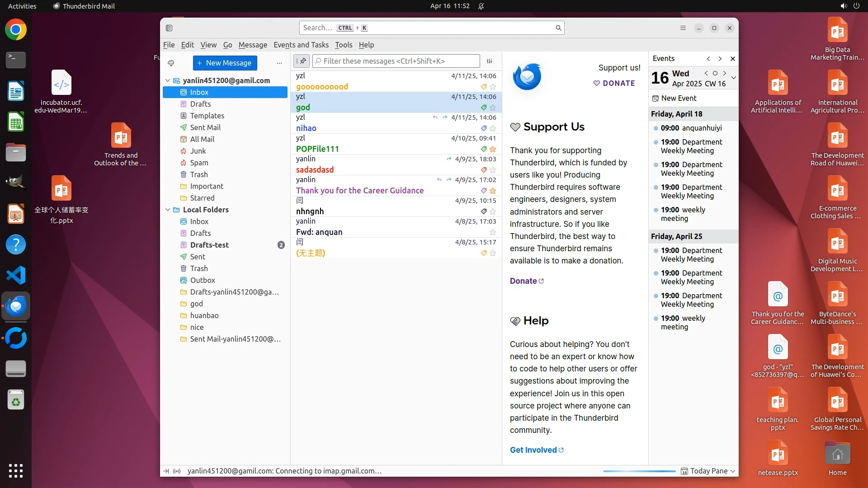The image size is (868, 488).
Task: Click the Get Messages cloud icon
Action: 171,63
